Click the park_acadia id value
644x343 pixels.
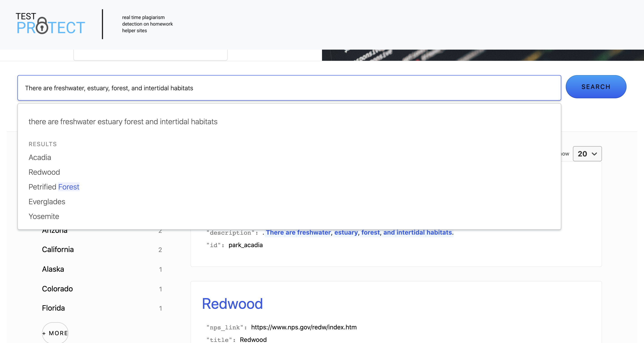point(245,245)
